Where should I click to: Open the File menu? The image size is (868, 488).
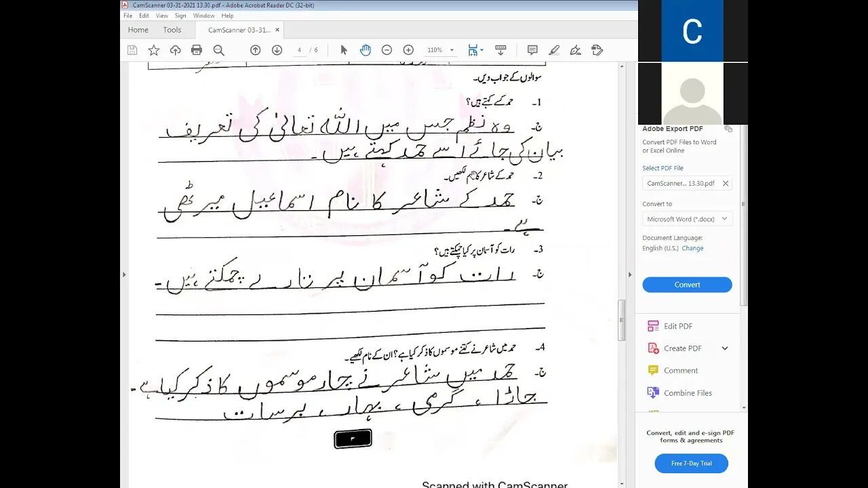(128, 16)
